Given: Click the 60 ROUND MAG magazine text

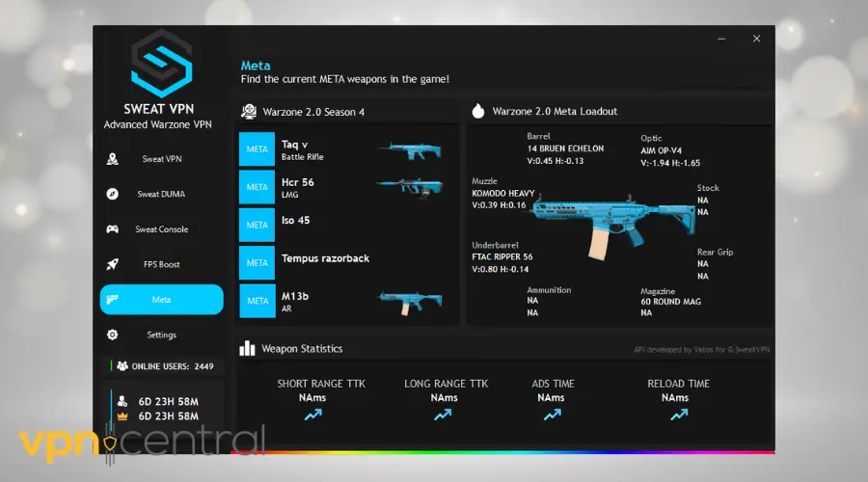Looking at the screenshot, I should pos(670,302).
